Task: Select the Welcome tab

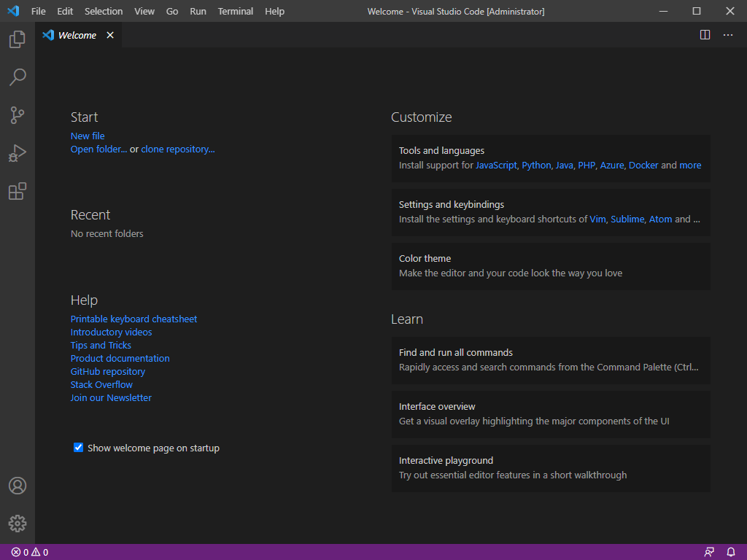Action: point(76,34)
